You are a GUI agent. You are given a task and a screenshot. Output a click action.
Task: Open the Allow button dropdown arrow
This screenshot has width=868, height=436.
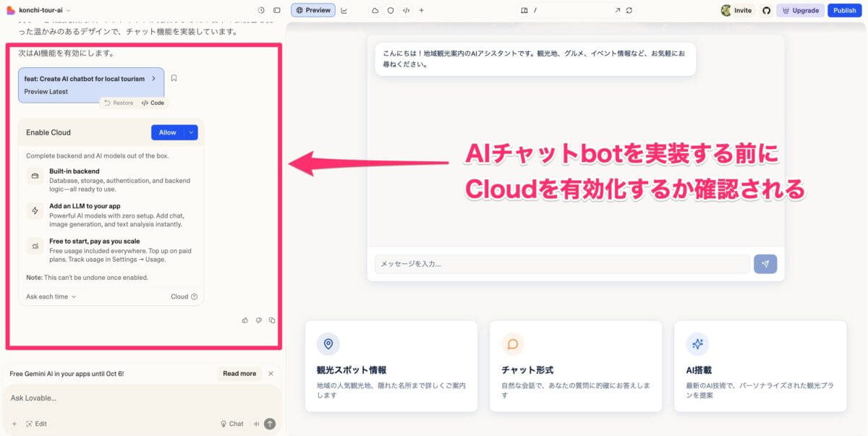pos(191,132)
